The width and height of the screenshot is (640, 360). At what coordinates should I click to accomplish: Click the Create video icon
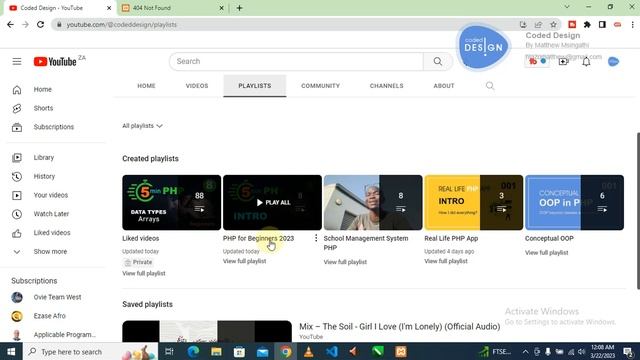point(563,62)
